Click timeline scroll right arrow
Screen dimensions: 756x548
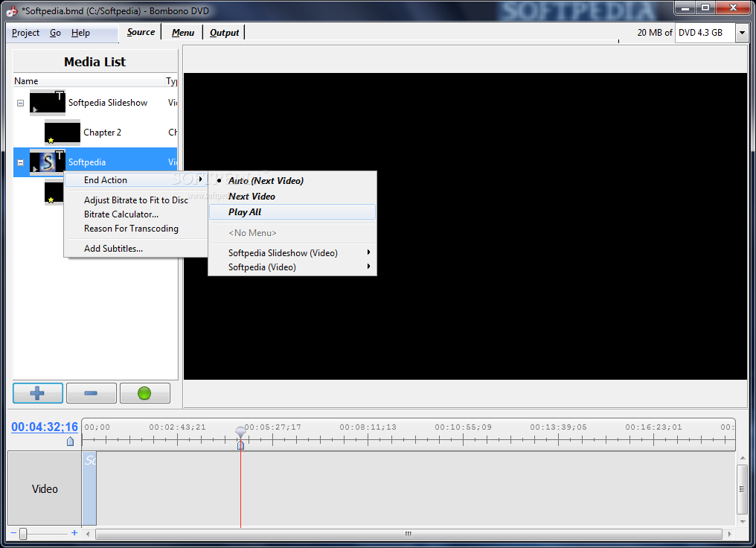click(x=729, y=534)
